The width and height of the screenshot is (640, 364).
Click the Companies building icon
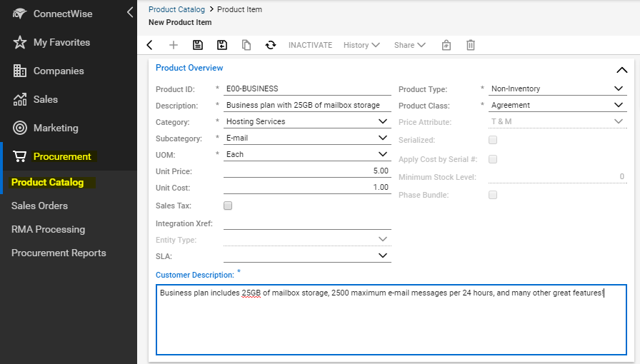point(19,71)
